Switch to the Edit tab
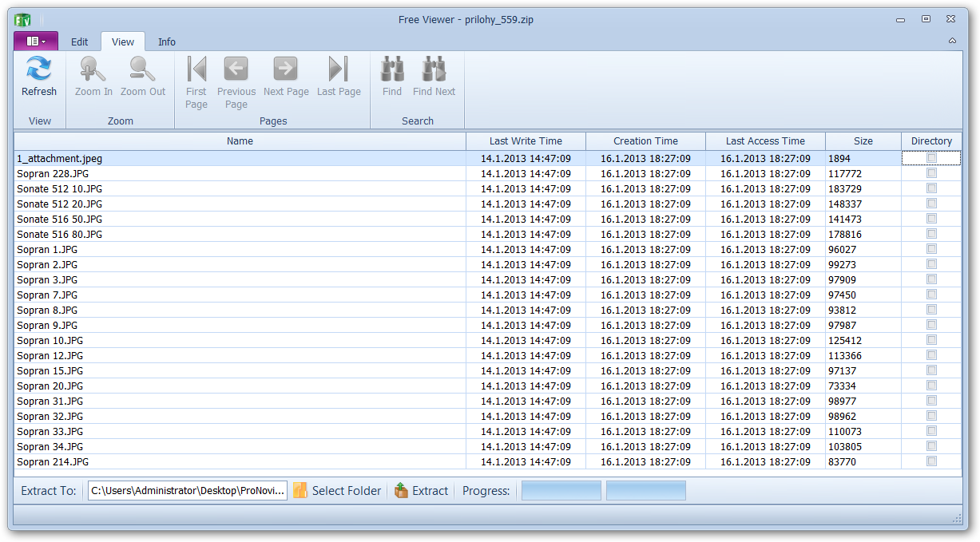 (80, 42)
